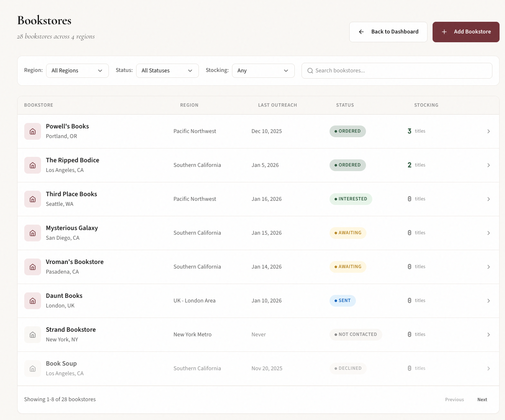505x420 pixels.
Task: Click the store icon next to Daunt Books
Action: tap(33, 301)
